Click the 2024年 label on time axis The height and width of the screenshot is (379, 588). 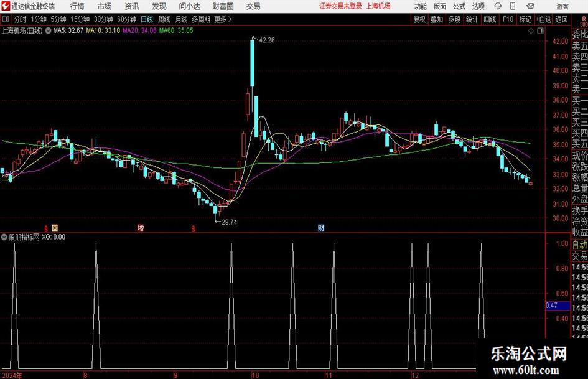coord(12,375)
